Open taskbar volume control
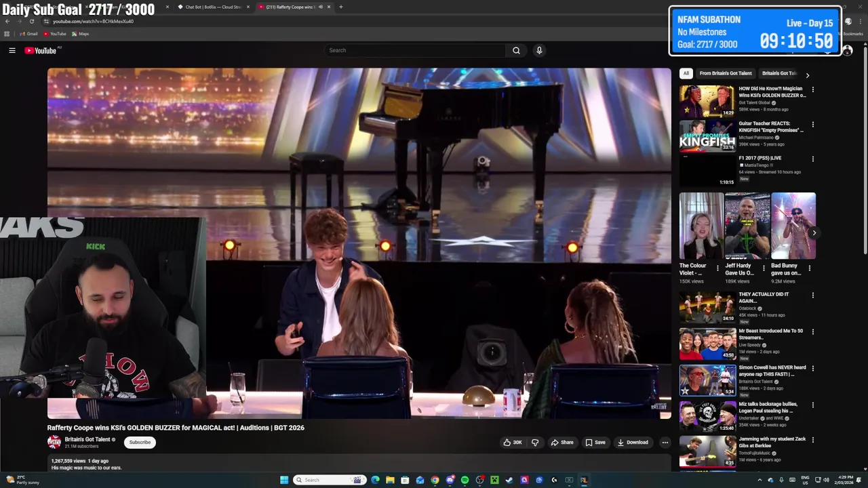 [826, 480]
